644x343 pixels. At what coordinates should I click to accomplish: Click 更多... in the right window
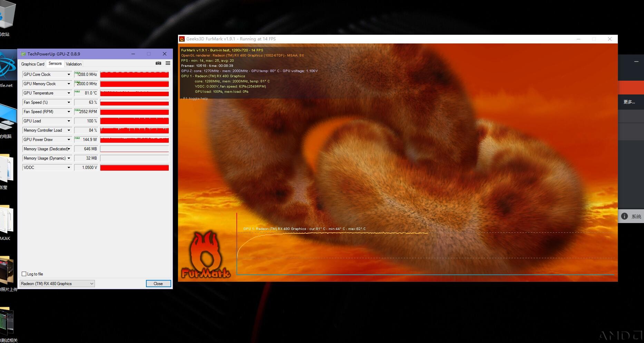[629, 102]
